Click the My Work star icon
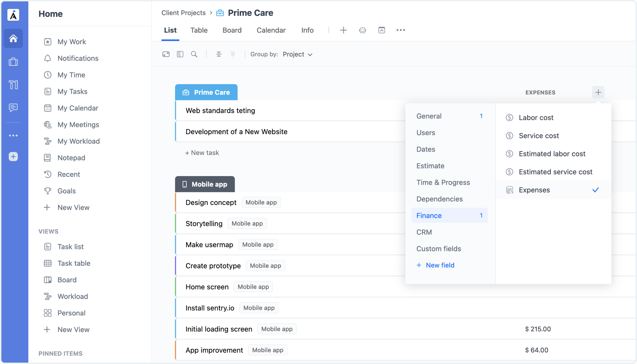Image resolution: width=637 pixels, height=364 pixels. tap(48, 42)
